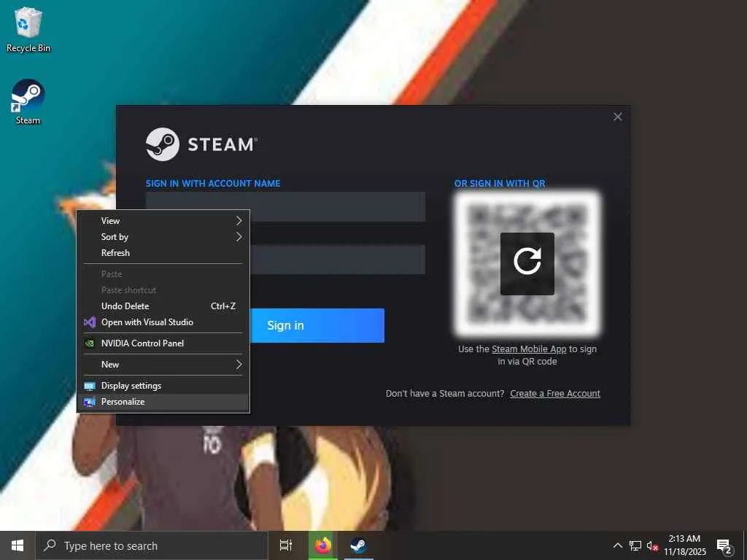This screenshot has width=747, height=560.
Task: Choose Open with Visual Studio
Action: point(163,322)
